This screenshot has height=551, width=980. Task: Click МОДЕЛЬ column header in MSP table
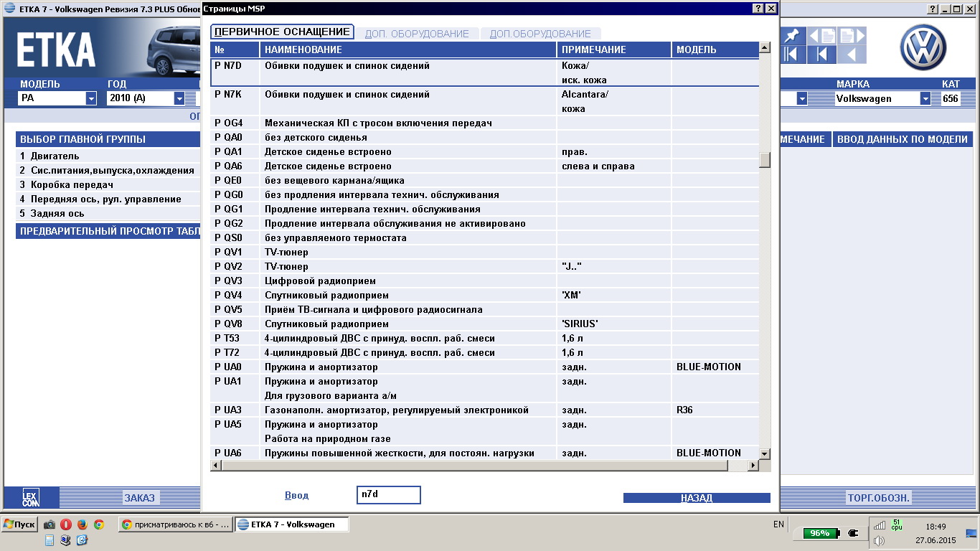tap(715, 50)
